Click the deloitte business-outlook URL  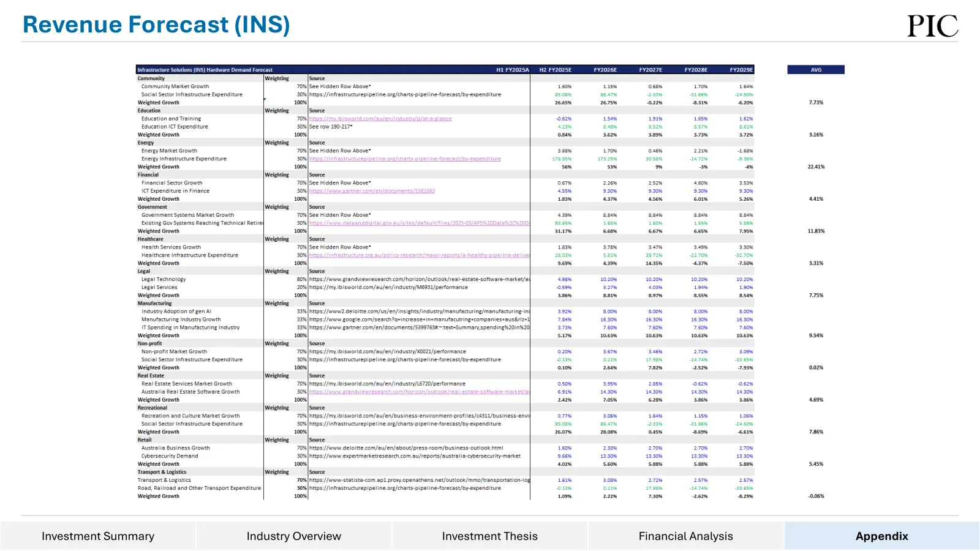(406, 448)
